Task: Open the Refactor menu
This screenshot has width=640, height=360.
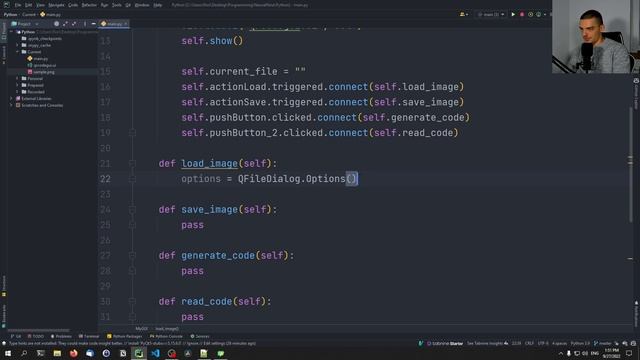Action: [89, 5]
